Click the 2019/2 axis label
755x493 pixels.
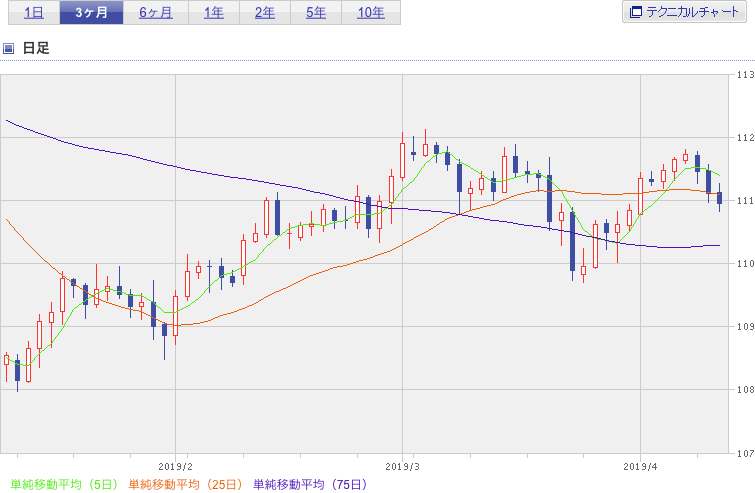(x=175, y=467)
